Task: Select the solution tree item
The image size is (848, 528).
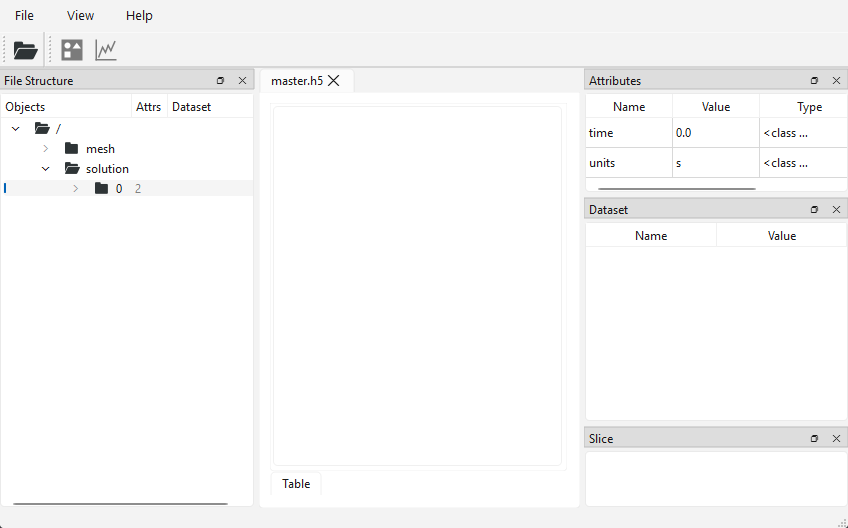Action: [107, 168]
